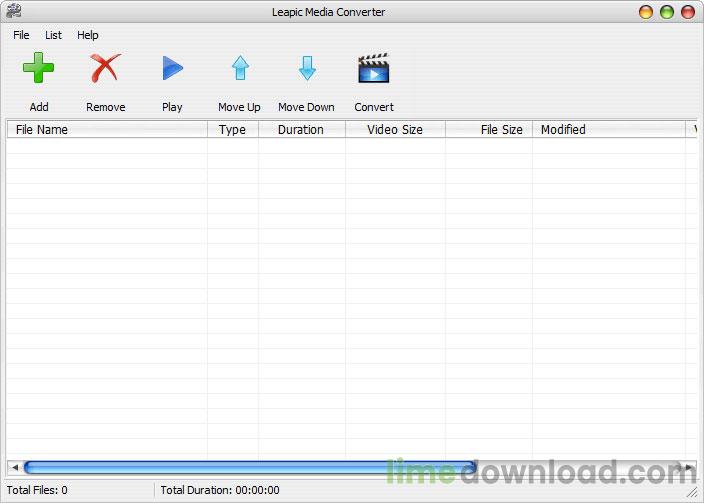Sort by the File Size column

[x=488, y=130]
